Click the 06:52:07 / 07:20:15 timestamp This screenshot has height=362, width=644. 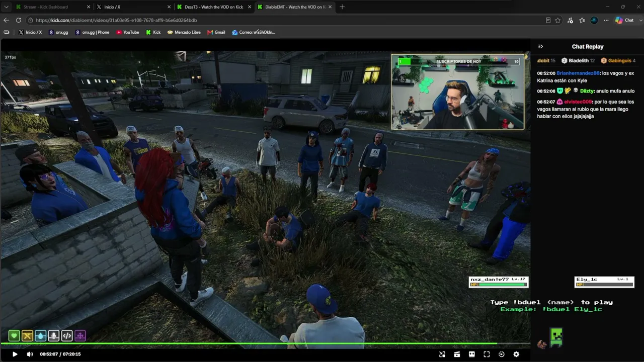[60, 354]
